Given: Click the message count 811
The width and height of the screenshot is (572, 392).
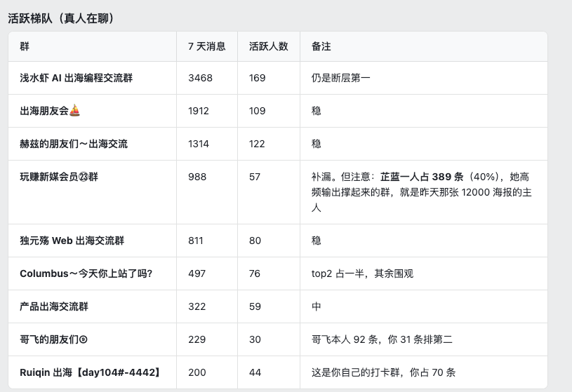Looking at the screenshot, I should [196, 241].
